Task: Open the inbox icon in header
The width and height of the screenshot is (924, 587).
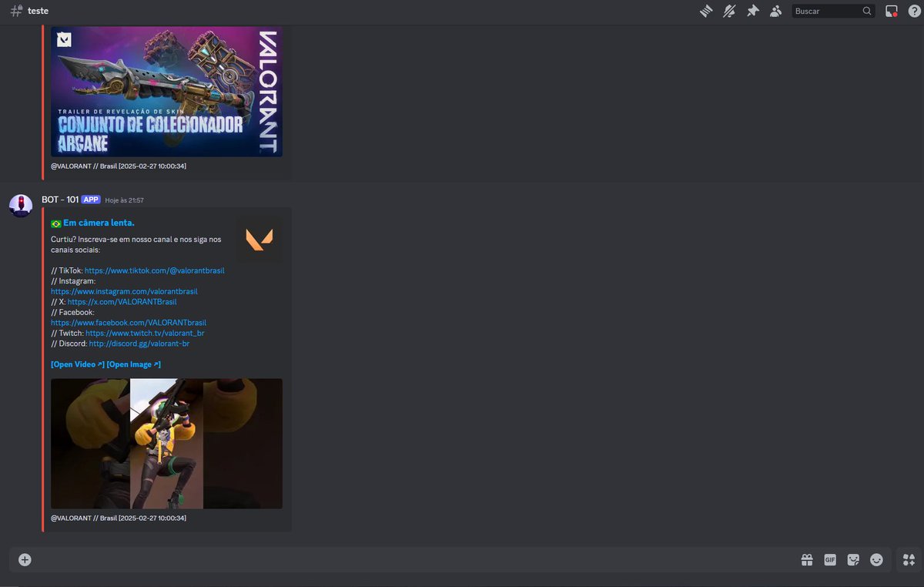Action: (x=892, y=11)
